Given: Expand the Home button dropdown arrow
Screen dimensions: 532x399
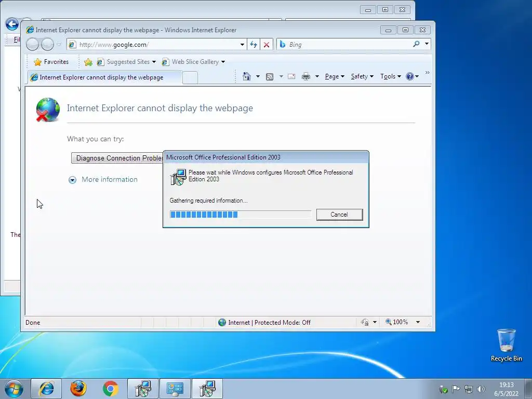Looking at the screenshot, I should tap(258, 77).
